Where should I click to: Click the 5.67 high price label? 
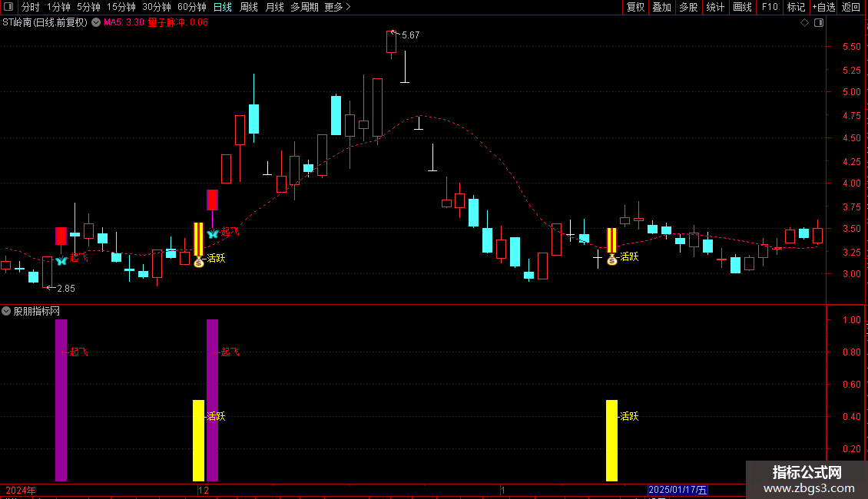pos(411,35)
